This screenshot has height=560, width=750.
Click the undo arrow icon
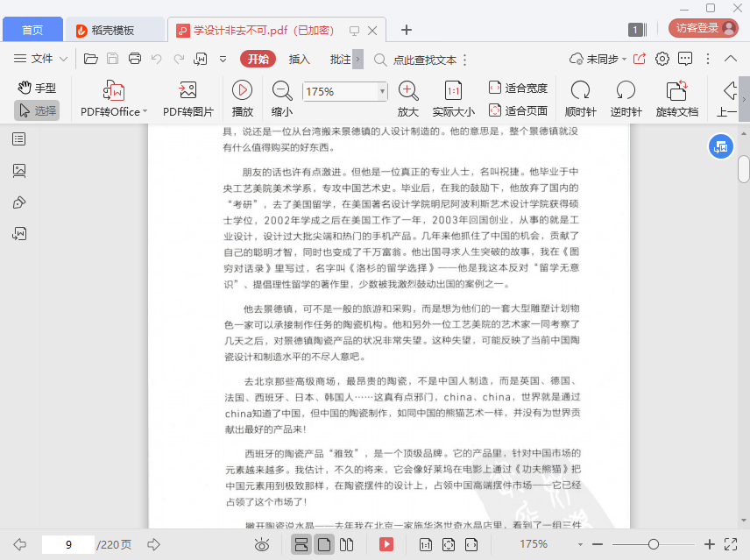[157, 59]
